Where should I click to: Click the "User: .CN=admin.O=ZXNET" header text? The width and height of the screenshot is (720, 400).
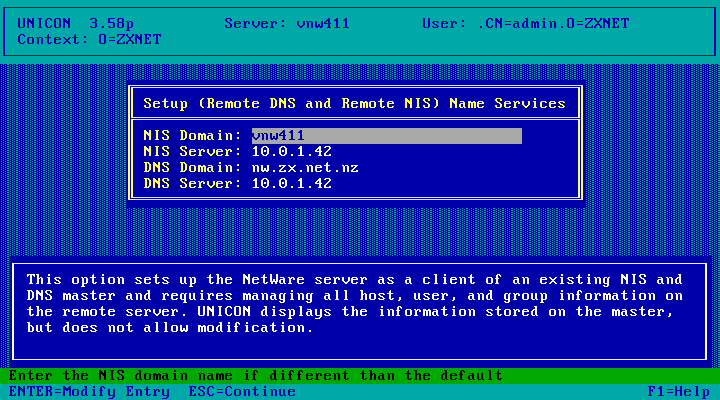[x=526, y=23]
